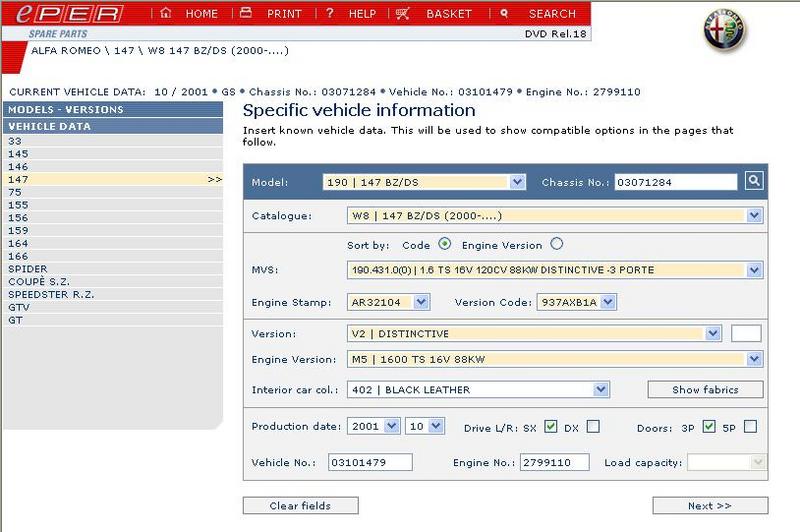
Task: Click the home house icon
Action: click(x=165, y=13)
